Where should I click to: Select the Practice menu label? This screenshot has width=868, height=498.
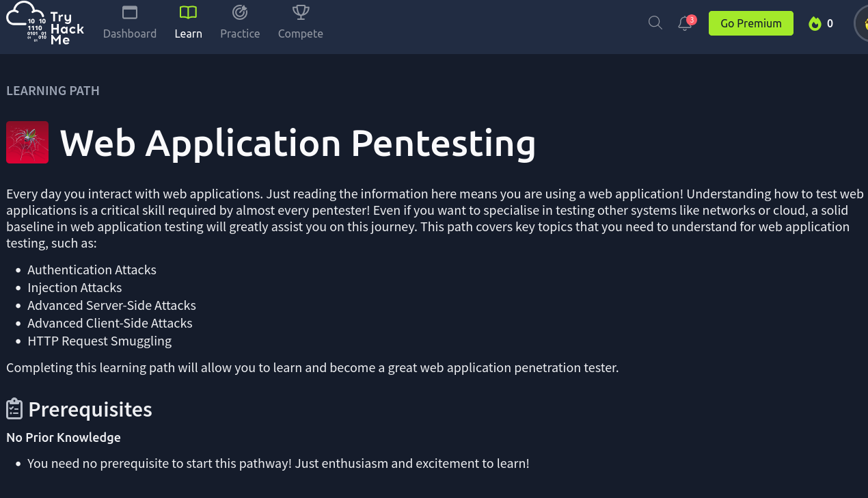coord(240,34)
